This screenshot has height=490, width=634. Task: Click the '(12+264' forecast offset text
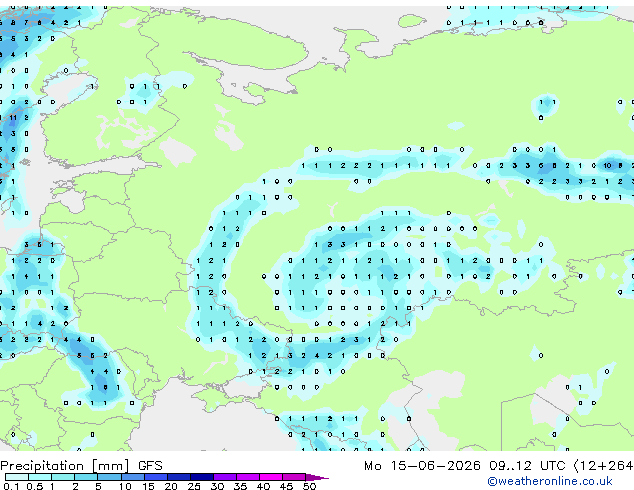(604, 466)
